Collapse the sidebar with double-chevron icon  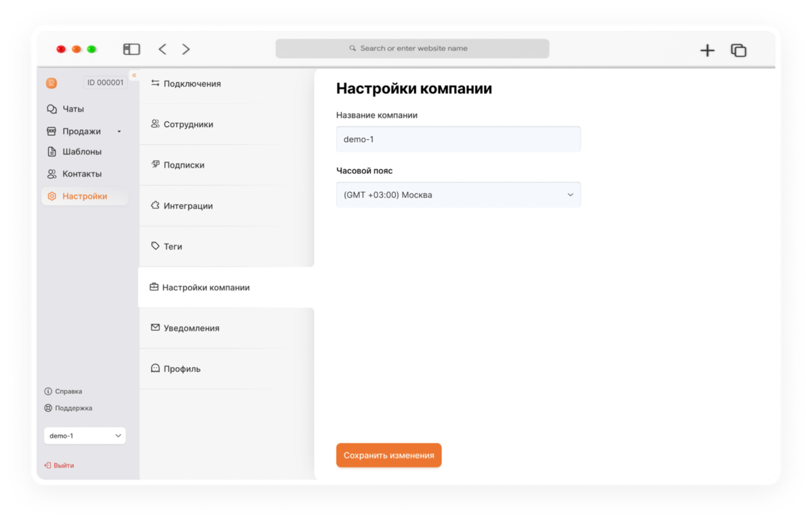[x=134, y=75]
